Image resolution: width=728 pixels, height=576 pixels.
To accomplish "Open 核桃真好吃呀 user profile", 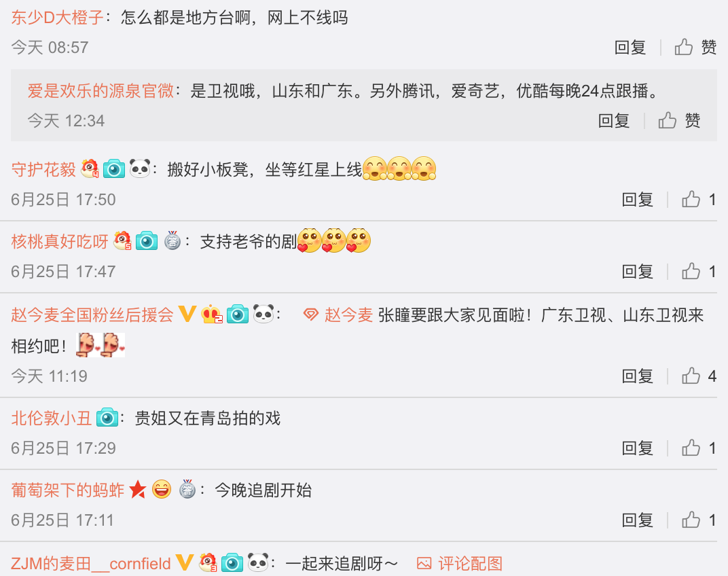I will click(x=60, y=242).
